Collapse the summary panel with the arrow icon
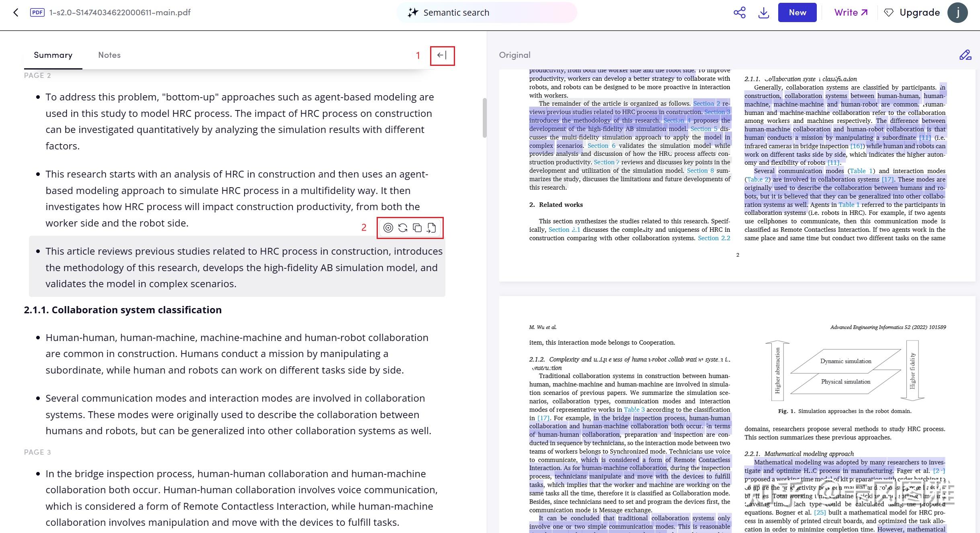Viewport: 980px width, 533px height. [442, 55]
